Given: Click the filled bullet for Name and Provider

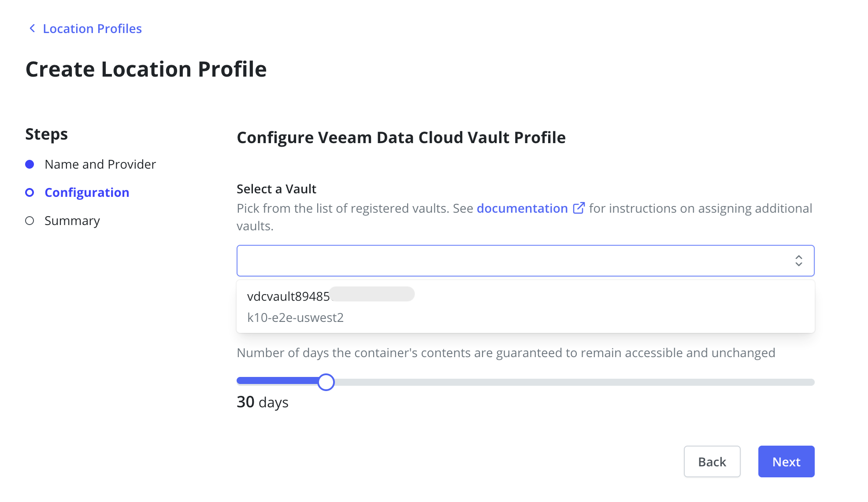Looking at the screenshot, I should click(x=30, y=164).
